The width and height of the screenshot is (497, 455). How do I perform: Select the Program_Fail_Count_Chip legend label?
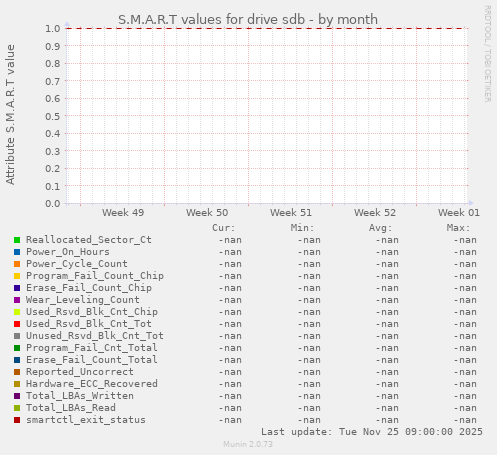[95, 276]
